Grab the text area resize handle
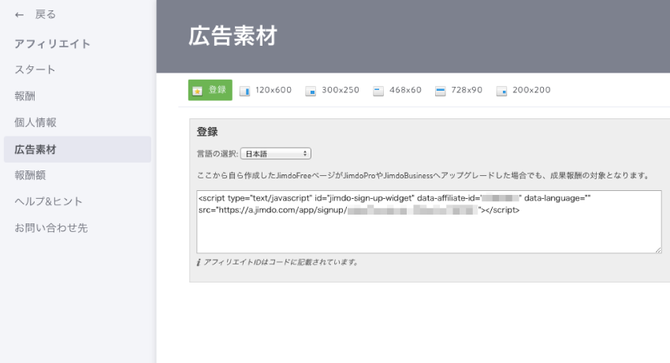This screenshot has height=363, width=670. point(658,250)
